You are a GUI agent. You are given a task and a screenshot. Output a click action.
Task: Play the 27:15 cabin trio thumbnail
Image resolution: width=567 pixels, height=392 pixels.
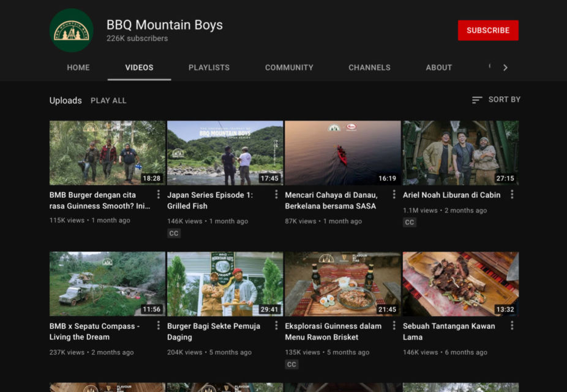point(460,153)
